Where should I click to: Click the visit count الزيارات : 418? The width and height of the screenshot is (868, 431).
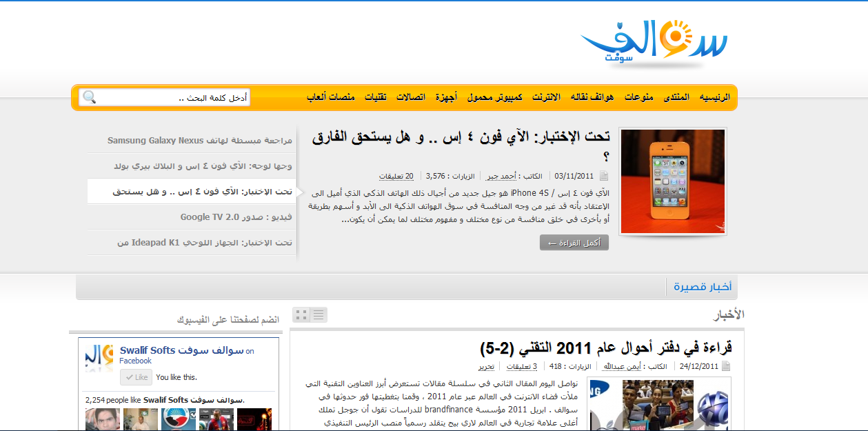click(x=571, y=367)
